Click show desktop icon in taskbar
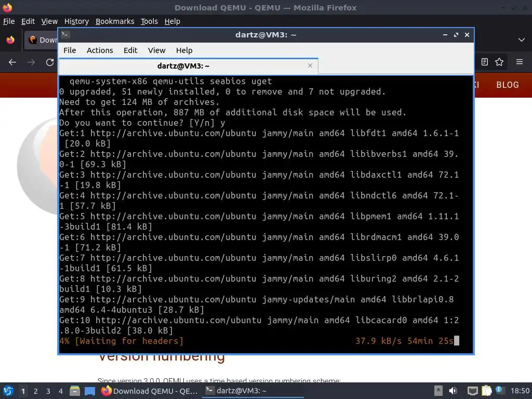Image resolution: width=532 pixels, height=399 pixels. tap(90, 391)
